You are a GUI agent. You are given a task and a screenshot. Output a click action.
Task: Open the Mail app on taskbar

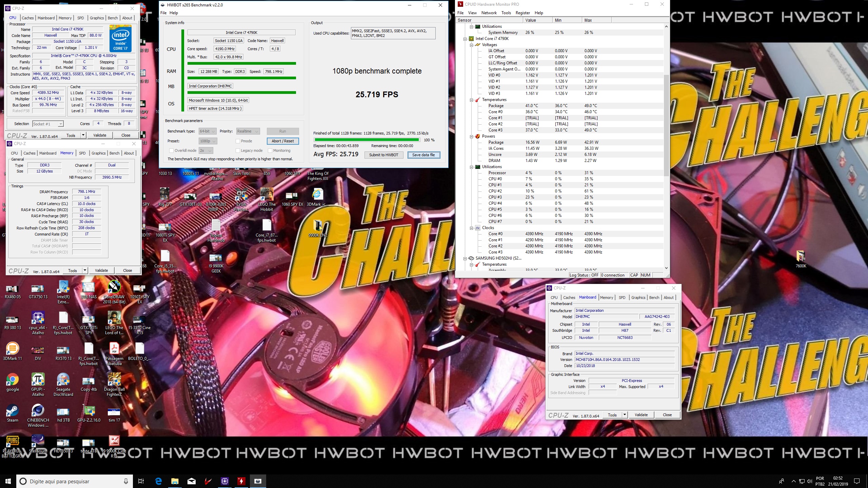point(191,481)
